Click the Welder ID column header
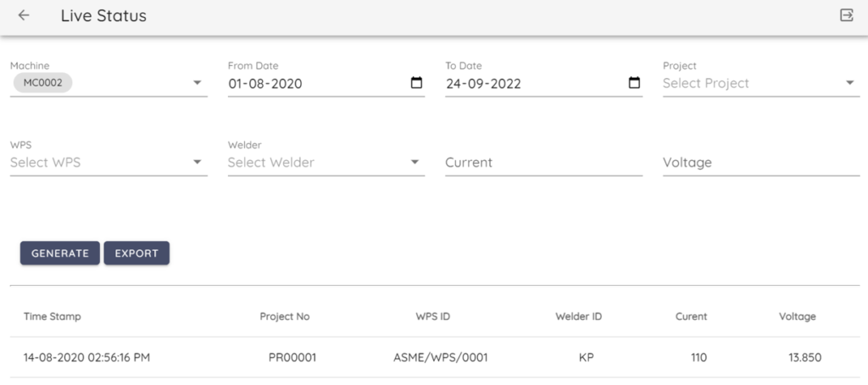 click(x=578, y=316)
